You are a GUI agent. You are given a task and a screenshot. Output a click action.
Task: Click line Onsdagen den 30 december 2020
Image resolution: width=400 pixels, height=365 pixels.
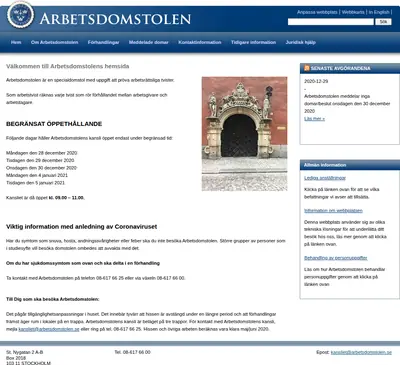tap(41, 168)
